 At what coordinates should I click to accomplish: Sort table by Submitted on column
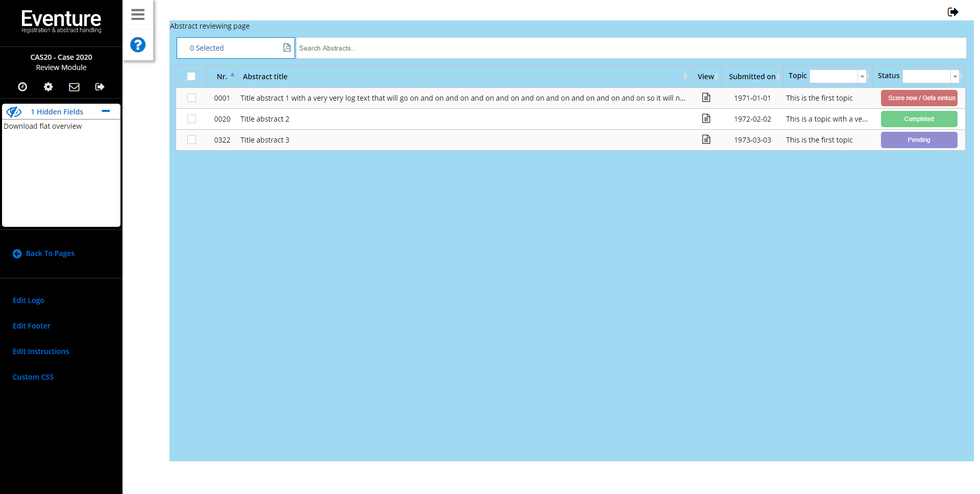coord(752,76)
